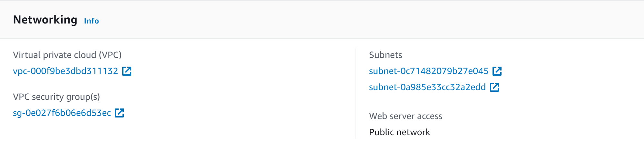
Task: Open vpc-000f9be3dbd311132 link
Action: (x=65, y=71)
